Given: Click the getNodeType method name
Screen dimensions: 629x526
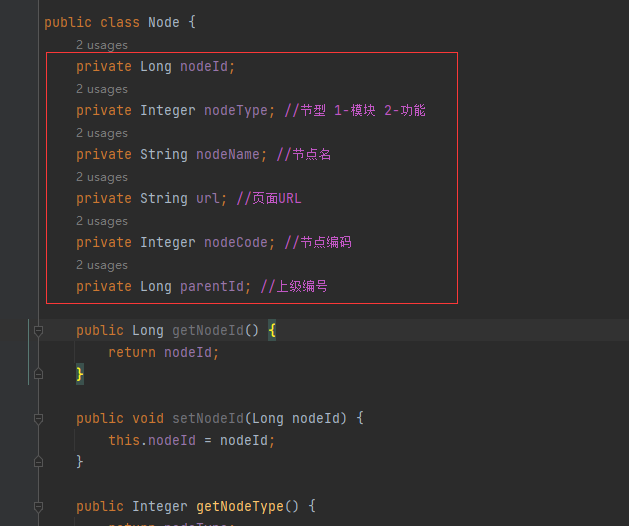Looking at the screenshot, I should 236,506.
